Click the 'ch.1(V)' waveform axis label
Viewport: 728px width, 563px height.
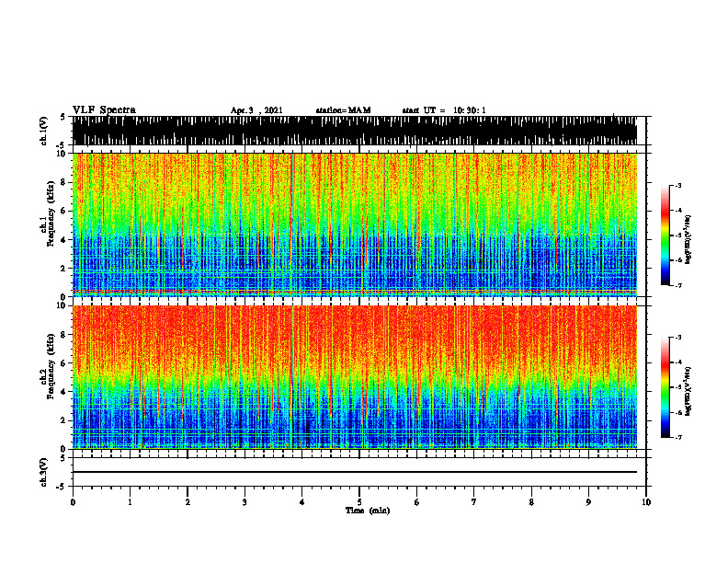pyautogui.click(x=44, y=131)
